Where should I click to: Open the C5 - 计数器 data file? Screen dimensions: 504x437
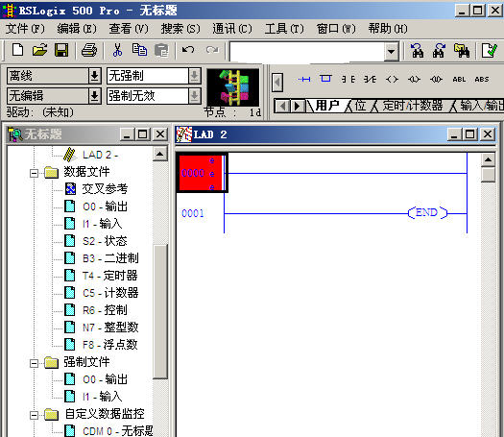(102, 293)
